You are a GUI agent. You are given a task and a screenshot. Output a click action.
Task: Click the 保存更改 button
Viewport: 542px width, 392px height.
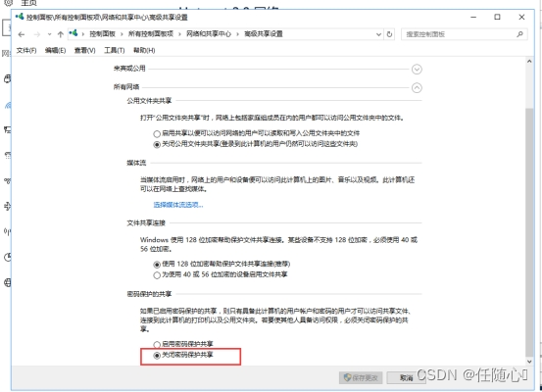361,377
